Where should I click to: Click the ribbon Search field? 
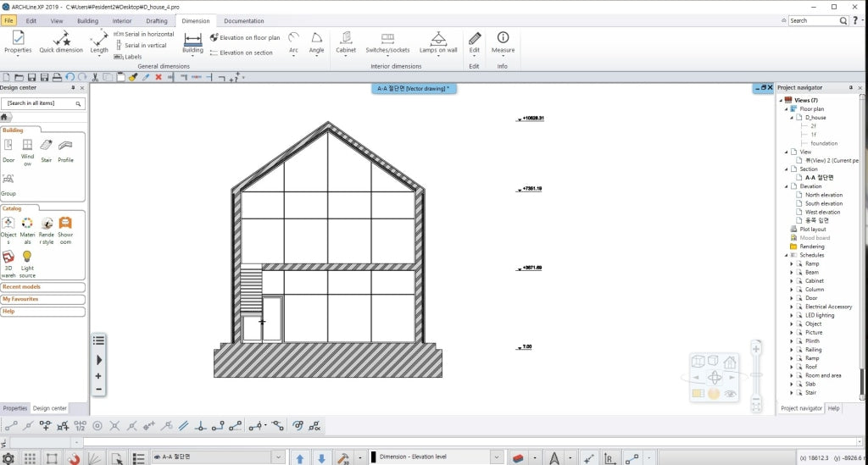818,20
